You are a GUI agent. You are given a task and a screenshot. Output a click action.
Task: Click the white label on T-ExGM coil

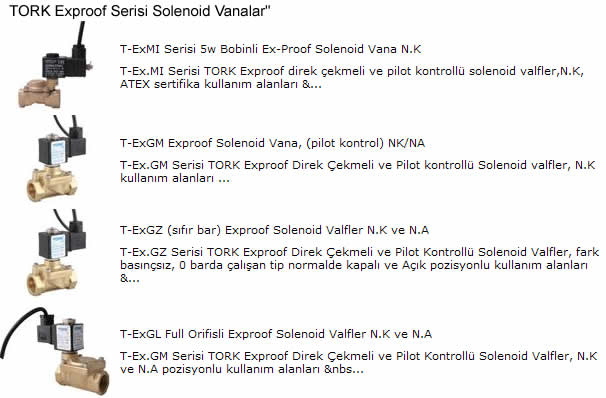pyautogui.click(x=58, y=152)
